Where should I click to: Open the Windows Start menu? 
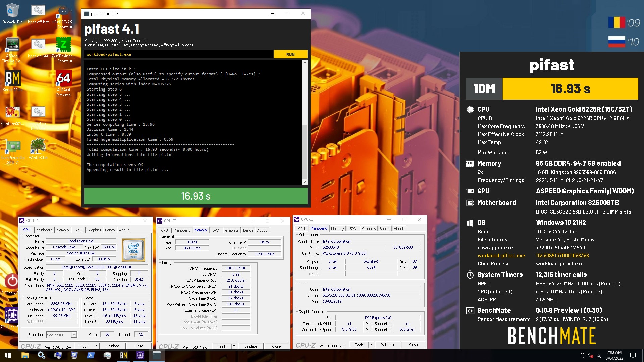8,355
